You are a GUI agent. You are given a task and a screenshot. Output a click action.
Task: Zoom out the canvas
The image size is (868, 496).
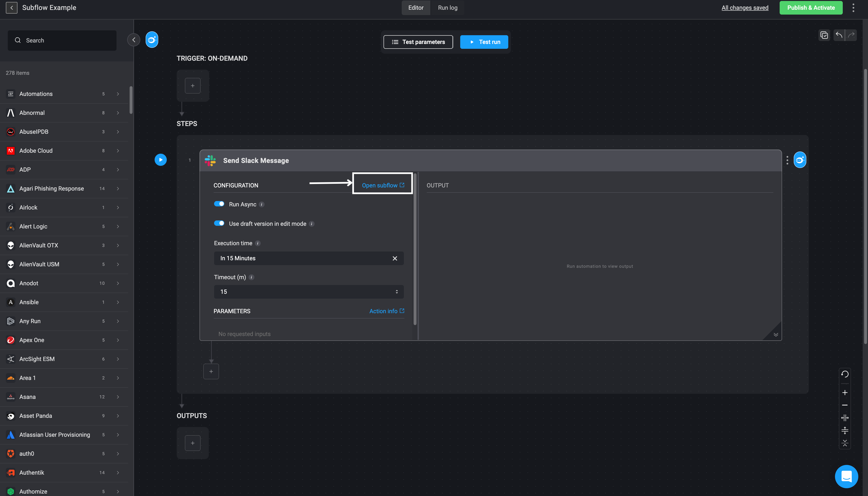(844, 405)
